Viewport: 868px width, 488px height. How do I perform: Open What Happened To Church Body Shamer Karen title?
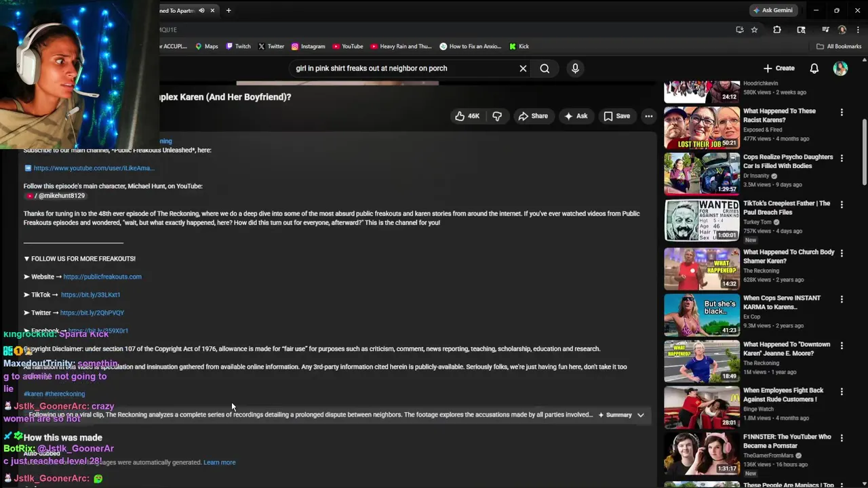pyautogui.click(x=789, y=256)
